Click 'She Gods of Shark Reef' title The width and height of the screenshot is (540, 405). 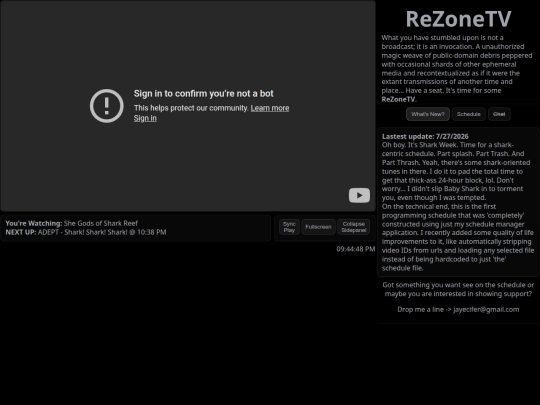click(x=101, y=223)
